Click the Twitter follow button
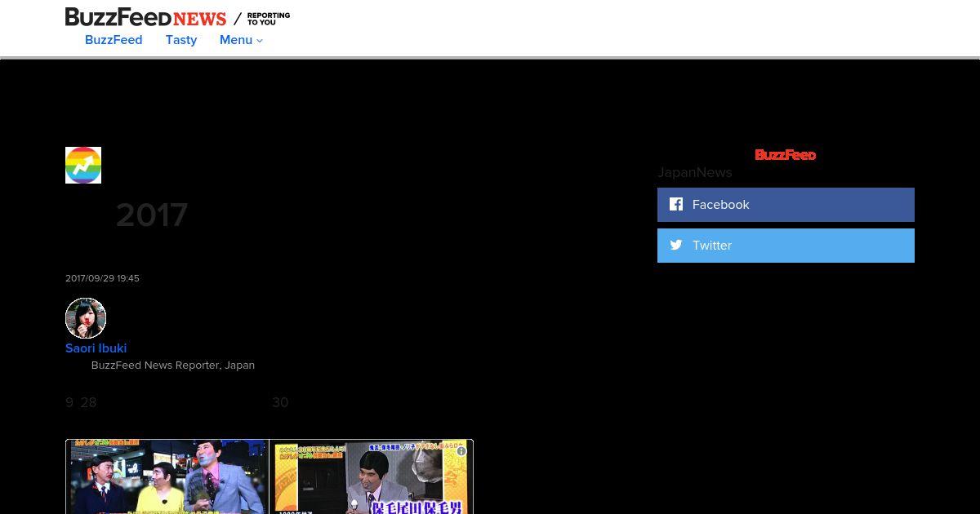 (786, 246)
